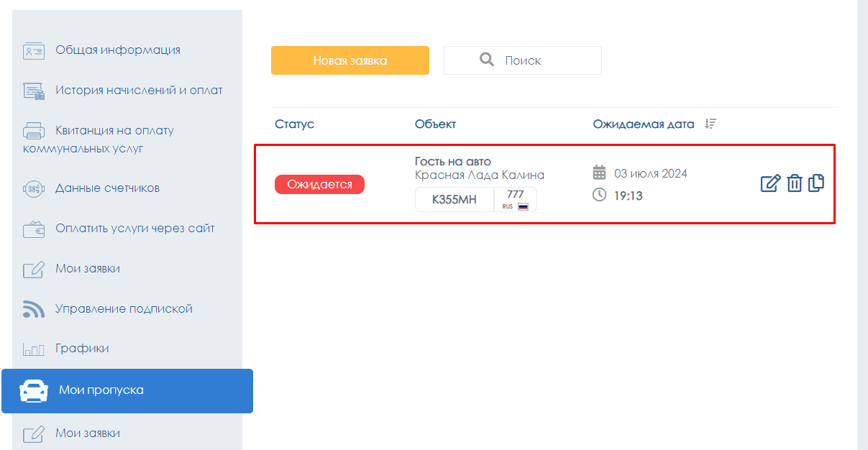This screenshot has height=450, width=868.
Task: Click the sort icon beside Ожидаемая дата
Action: [710, 124]
